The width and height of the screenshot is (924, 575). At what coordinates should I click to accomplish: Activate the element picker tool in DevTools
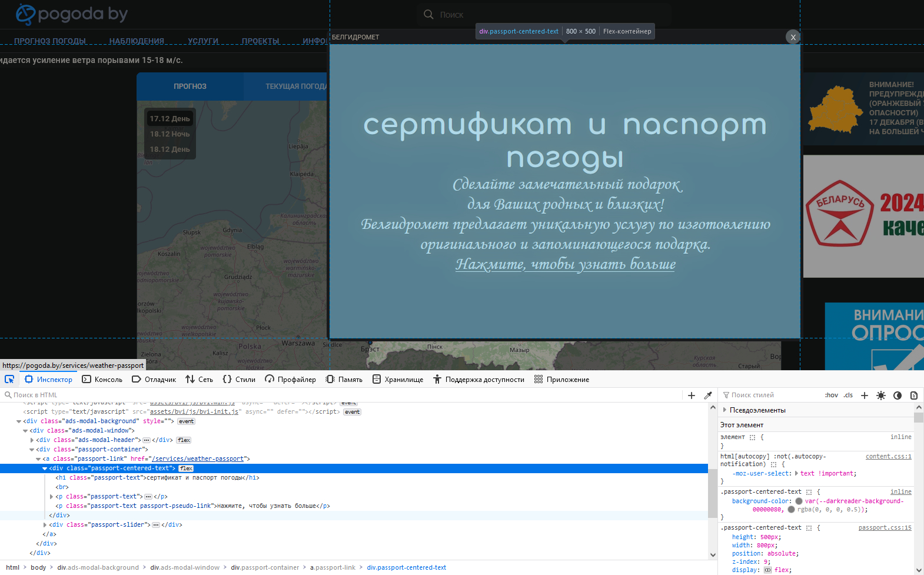tap(9, 379)
